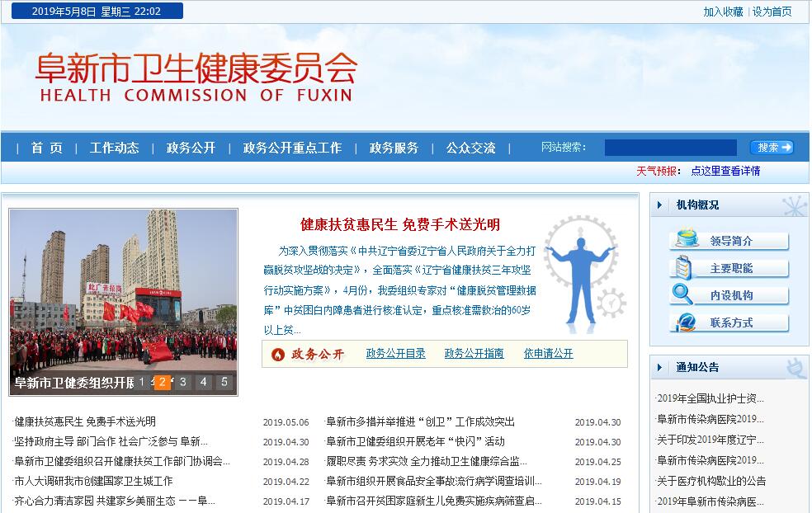
Task: Open 首页 in navigation bar
Action: [47, 148]
